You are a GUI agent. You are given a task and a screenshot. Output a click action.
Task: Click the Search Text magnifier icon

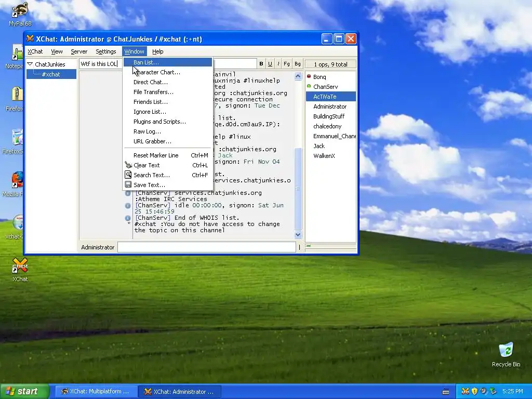128,175
